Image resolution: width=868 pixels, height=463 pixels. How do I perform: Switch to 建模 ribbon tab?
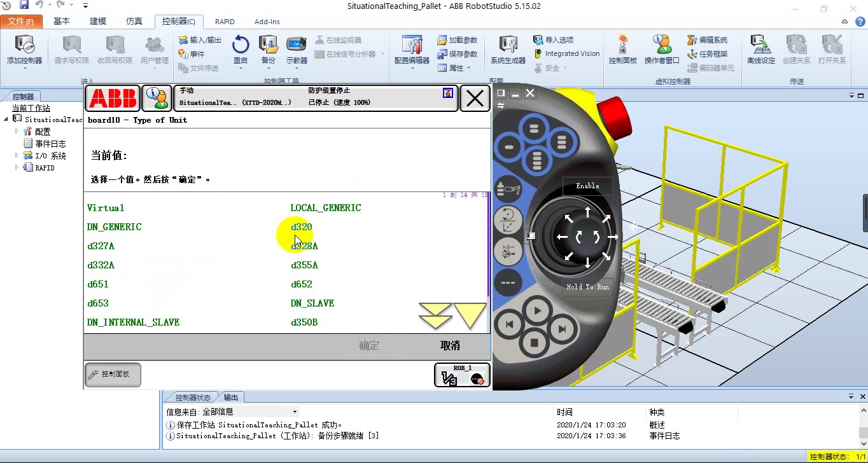(x=98, y=21)
